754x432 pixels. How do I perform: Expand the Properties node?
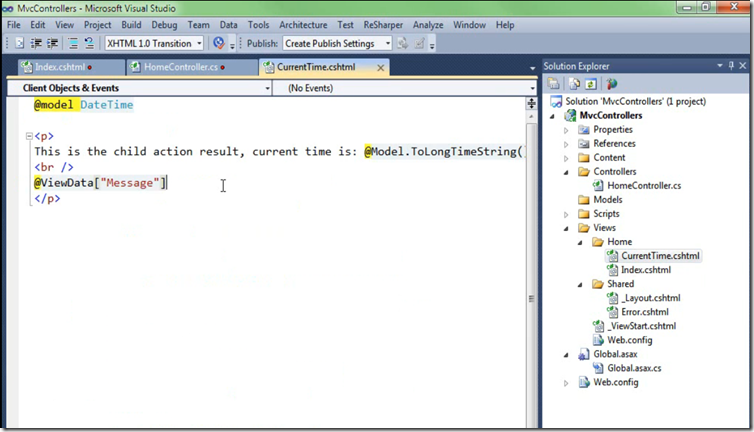(x=566, y=130)
